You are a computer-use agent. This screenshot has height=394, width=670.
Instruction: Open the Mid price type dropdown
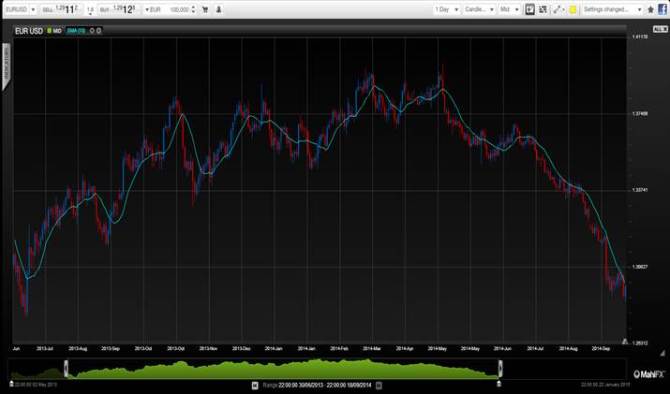click(509, 9)
